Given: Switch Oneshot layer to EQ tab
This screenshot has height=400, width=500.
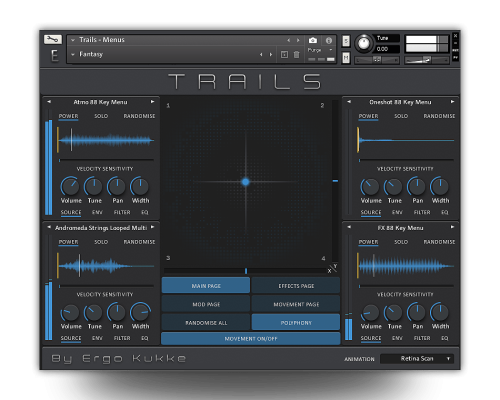Looking at the screenshot, I should click(x=445, y=212).
